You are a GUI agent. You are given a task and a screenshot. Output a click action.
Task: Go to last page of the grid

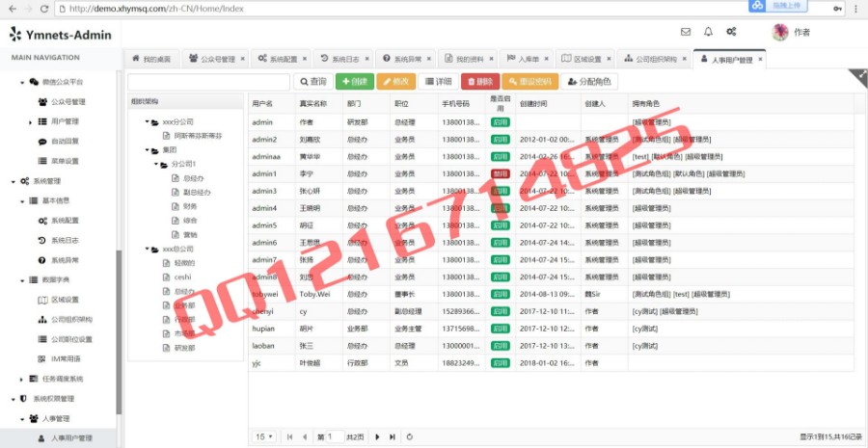392,437
